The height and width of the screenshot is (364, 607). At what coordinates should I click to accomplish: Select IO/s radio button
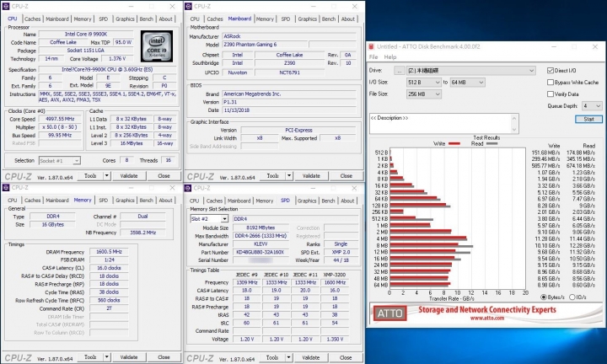click(572, 297)
